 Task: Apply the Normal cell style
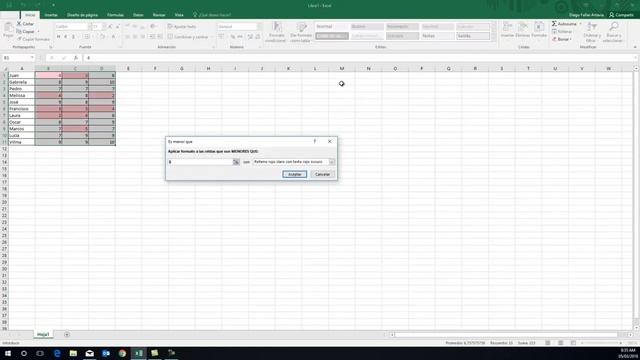point(331,27)
